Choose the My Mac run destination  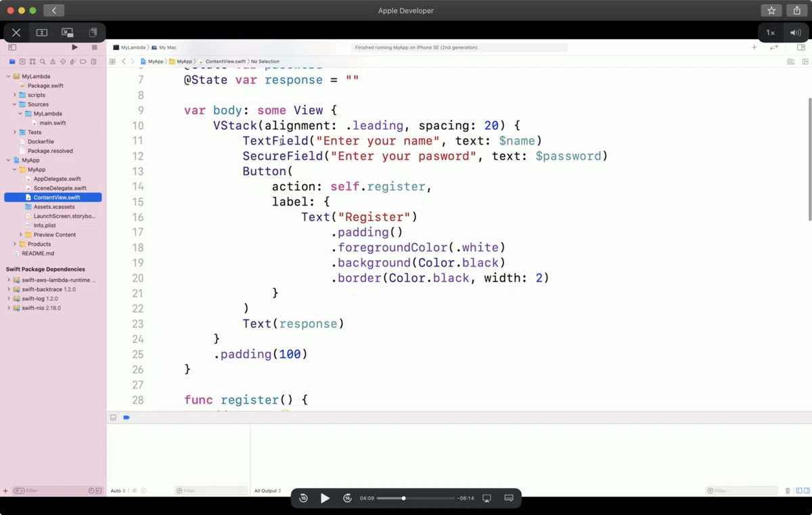[164, 47]
